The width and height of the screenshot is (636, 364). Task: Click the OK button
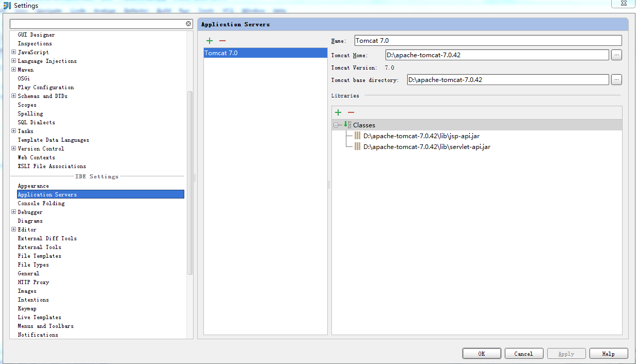(482, 354)
